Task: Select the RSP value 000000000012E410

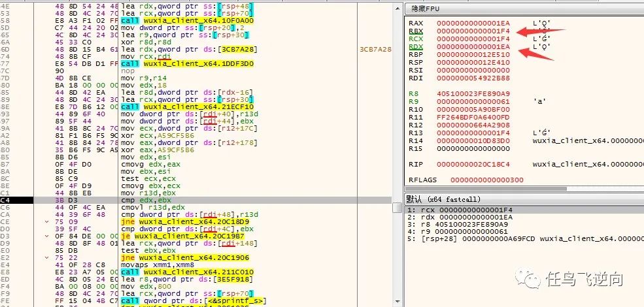Action: click(x=473, y=63)
